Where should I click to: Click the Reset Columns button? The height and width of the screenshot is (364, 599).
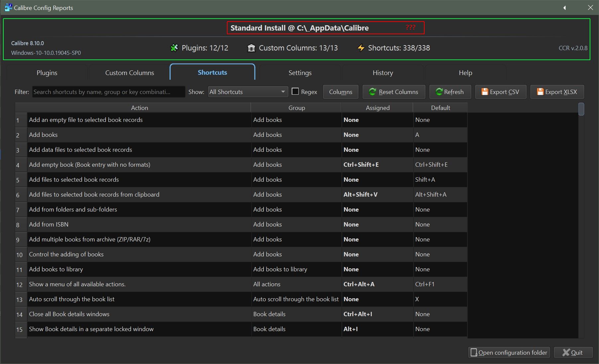click(394, 92)
